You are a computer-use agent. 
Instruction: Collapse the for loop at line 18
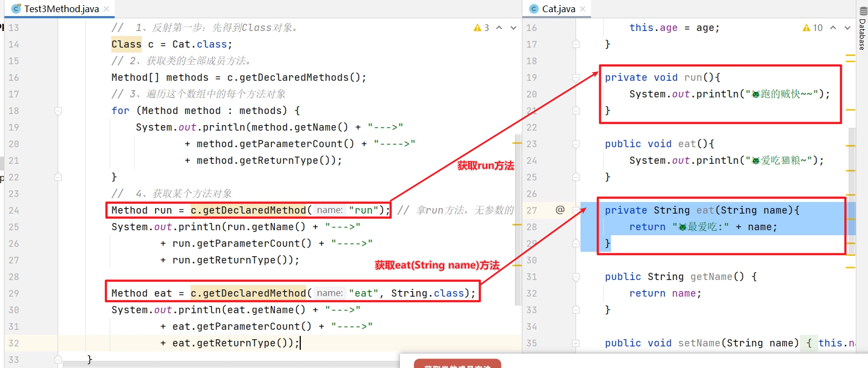coord(58,111)
